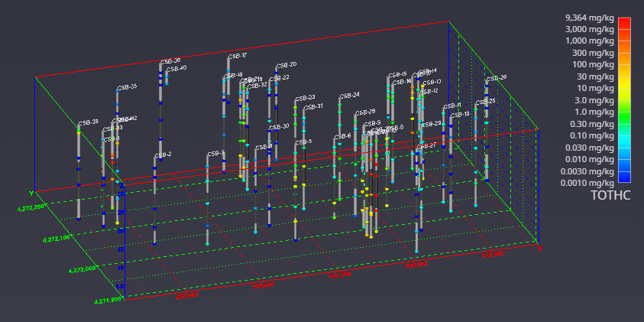This screenshot has height=322, width=644.
Task: Select the CSB-36 borehole label
Action: (x=170, y=60)
